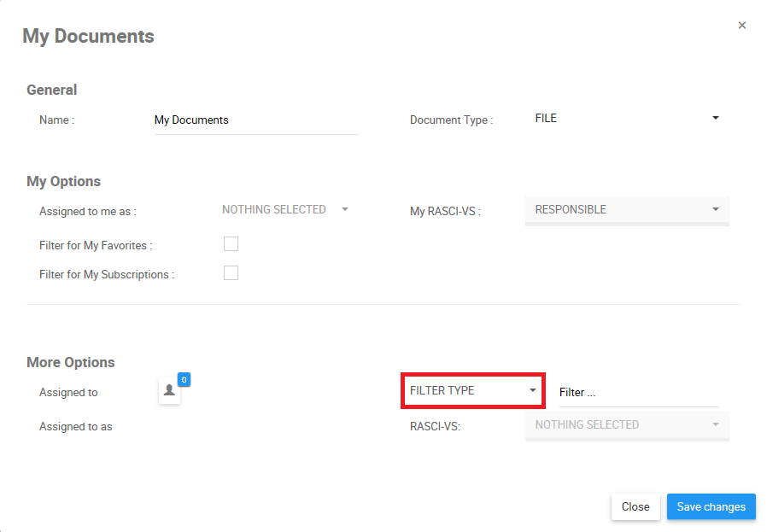Click the Filter for My Subscriptions label

(x=107, y=275)
